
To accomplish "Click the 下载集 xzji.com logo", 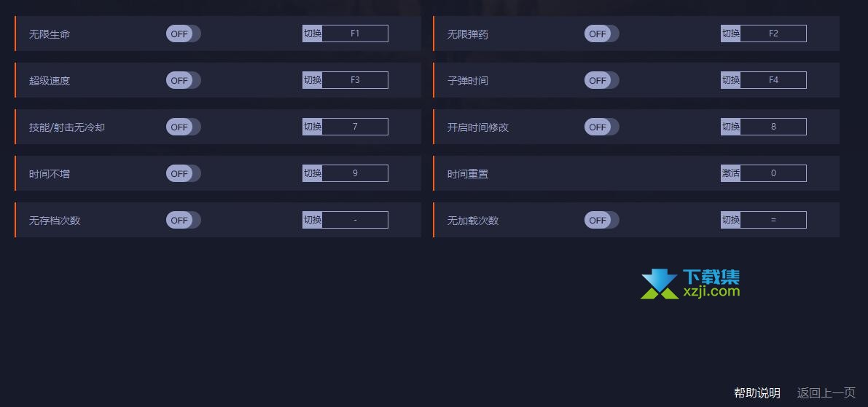I will tap(690, 284).
